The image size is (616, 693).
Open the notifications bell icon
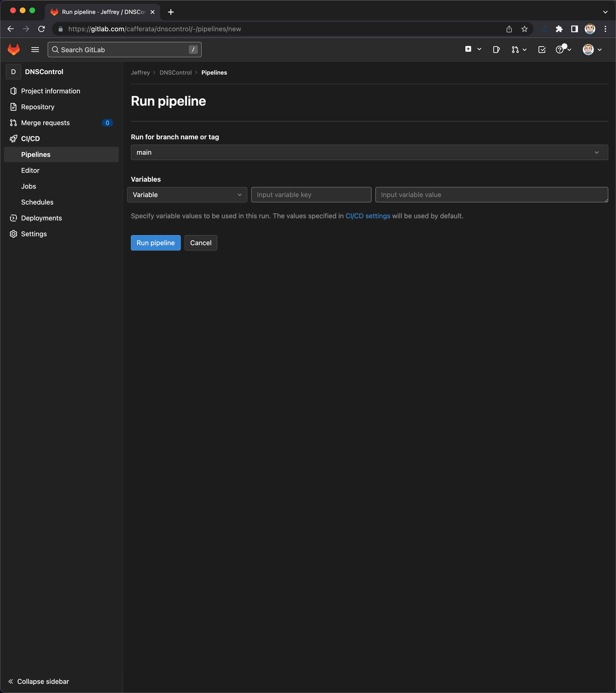(542, 49)
